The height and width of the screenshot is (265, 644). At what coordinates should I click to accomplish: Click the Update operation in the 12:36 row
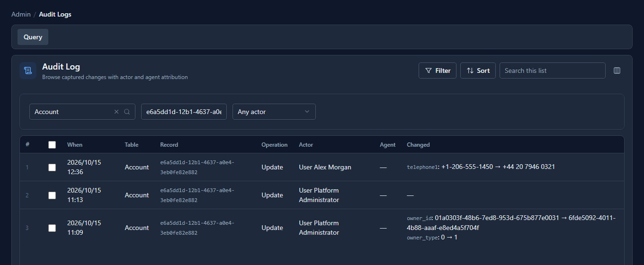272,167
